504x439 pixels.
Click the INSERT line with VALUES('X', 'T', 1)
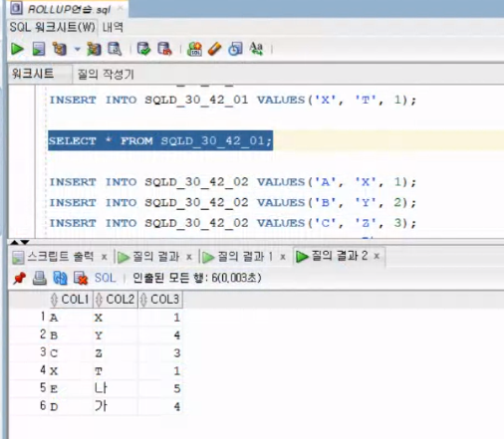coord(232,100)
